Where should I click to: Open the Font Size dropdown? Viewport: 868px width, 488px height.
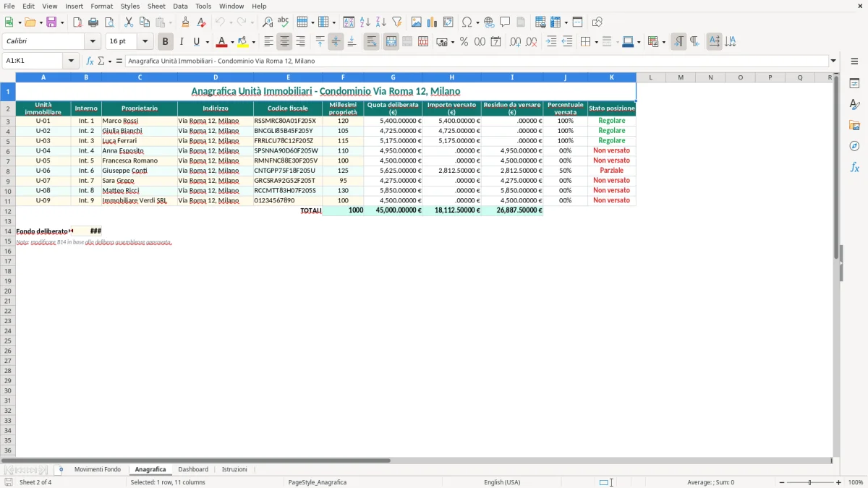coord(145,42)
